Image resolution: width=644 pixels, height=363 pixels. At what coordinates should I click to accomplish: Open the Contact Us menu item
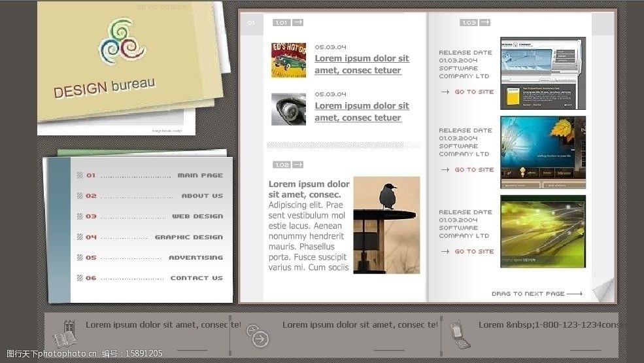[x=196, y=278]
